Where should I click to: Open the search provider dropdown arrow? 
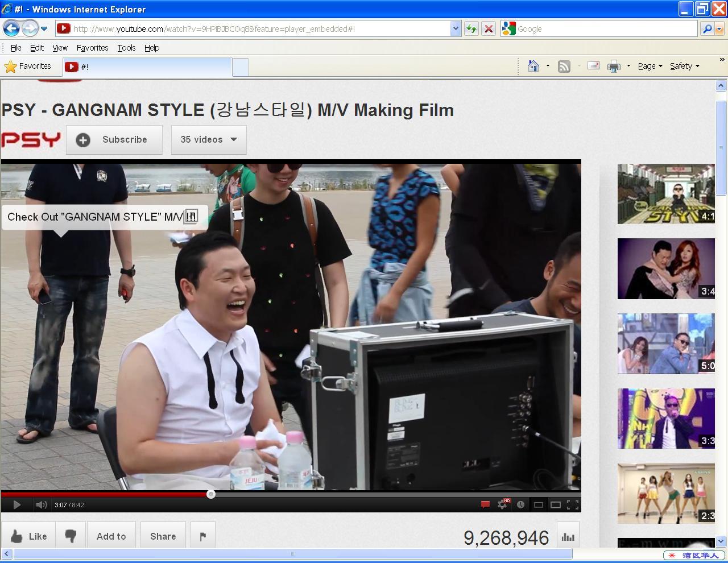(719, 28)
